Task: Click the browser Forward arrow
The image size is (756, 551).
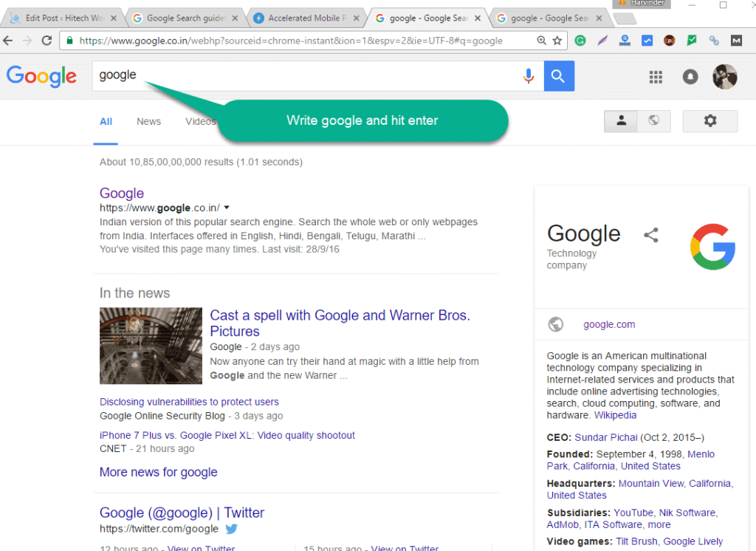Action: 27,41
